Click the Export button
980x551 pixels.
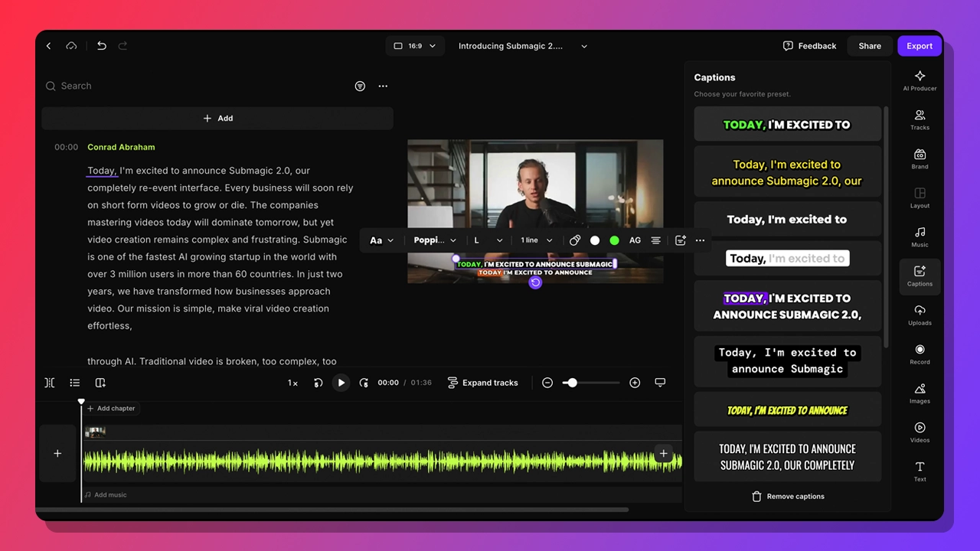point(919,46)
